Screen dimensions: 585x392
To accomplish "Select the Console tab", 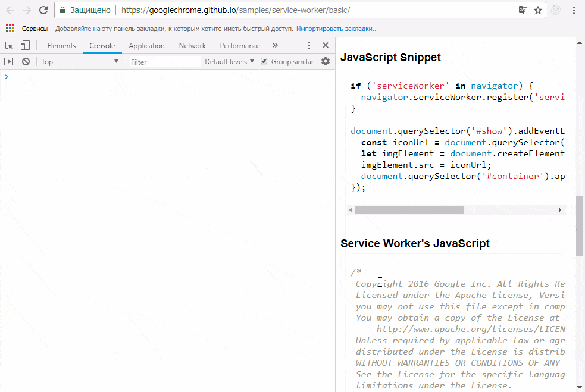I will [x=102, y=45].
